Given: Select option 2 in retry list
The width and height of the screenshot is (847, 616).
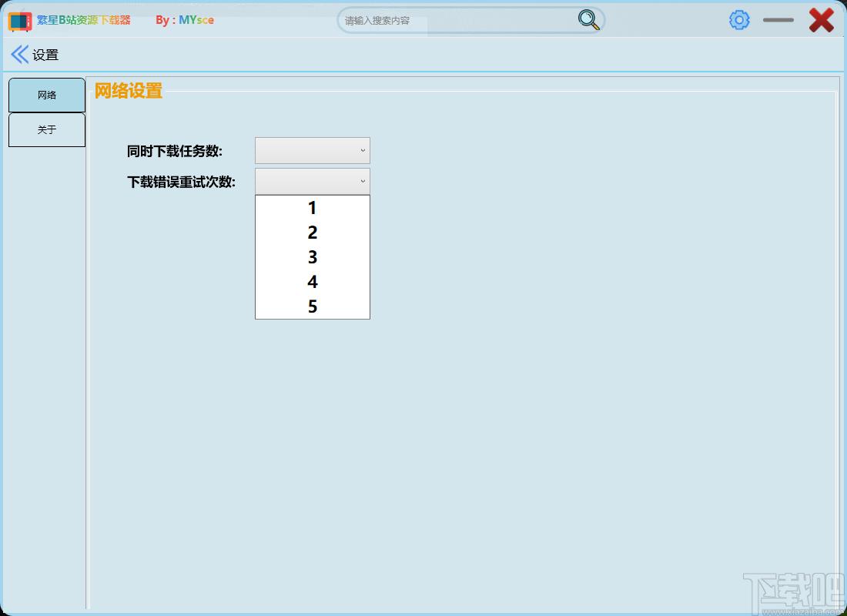Looking at the screenshot, I should click(x=312, y=233).
